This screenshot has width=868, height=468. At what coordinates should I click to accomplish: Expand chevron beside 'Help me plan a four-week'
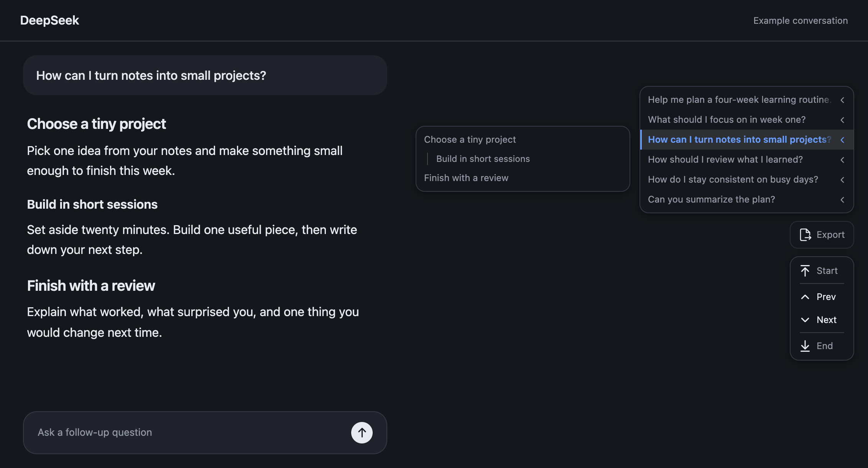842,100
